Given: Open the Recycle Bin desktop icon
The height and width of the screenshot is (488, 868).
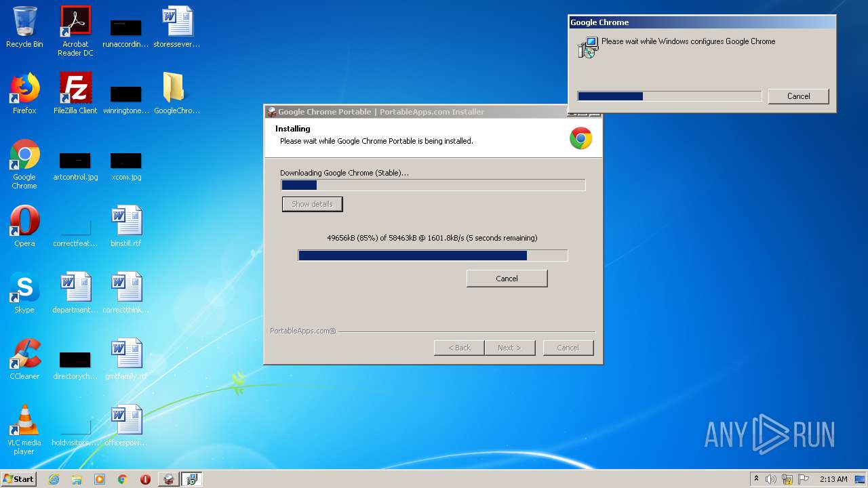Looking at the screenshot, I should pos(24,28).
